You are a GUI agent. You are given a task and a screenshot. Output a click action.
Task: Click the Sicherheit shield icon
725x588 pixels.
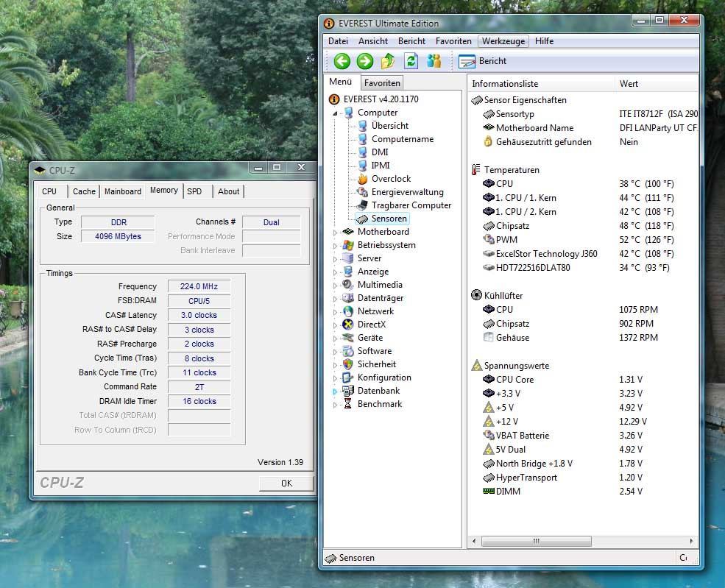(348, 364)
